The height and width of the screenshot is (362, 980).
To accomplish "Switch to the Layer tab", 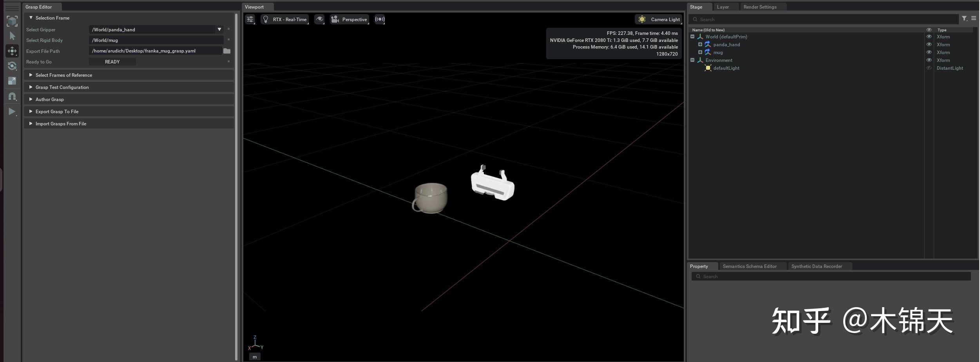I will click(723, 7).
